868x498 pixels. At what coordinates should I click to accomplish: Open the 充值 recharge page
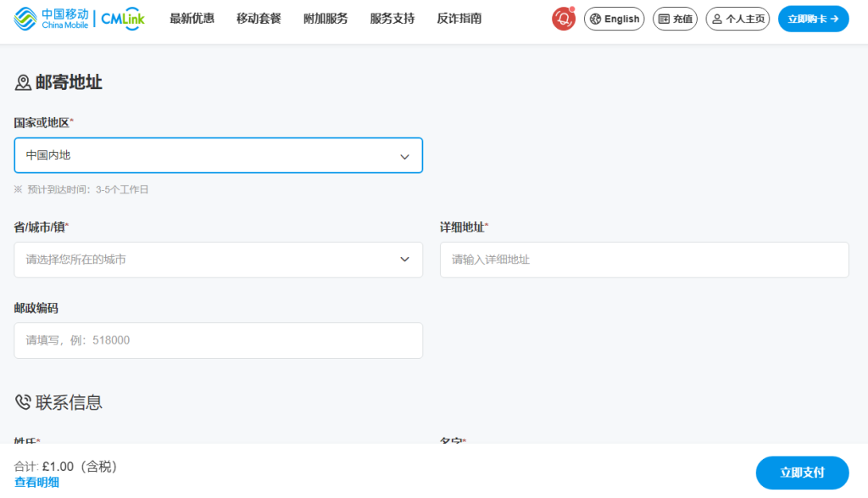(x=676, y=19)
